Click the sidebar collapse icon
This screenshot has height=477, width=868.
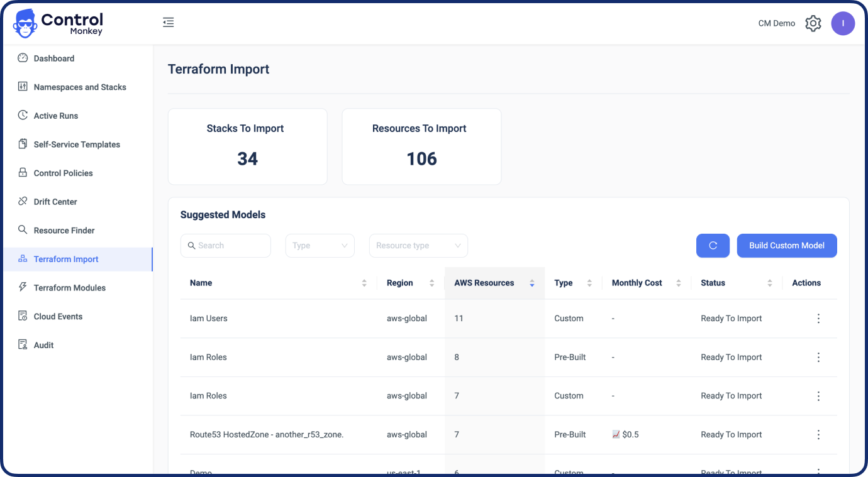coord(168,23)
